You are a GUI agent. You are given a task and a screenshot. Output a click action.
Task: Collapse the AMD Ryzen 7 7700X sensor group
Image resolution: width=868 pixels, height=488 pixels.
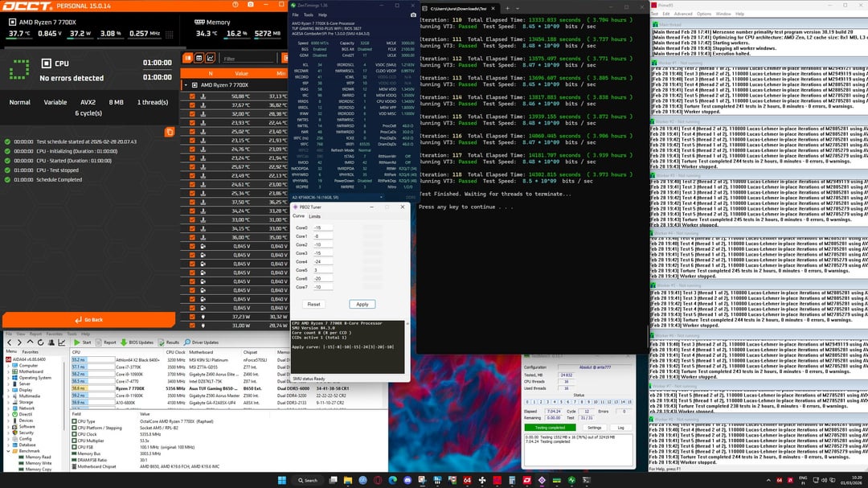186,84
